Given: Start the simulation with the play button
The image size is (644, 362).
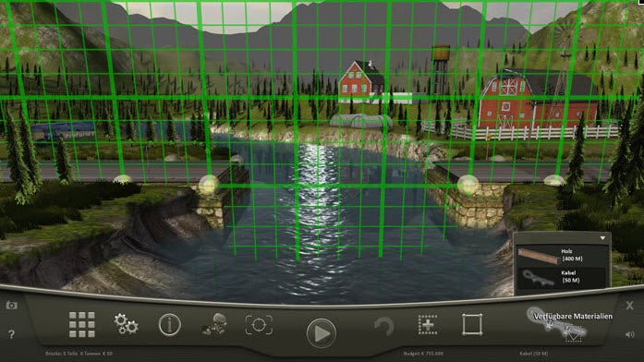Looking at the screenshot, I should coord(322,333).
